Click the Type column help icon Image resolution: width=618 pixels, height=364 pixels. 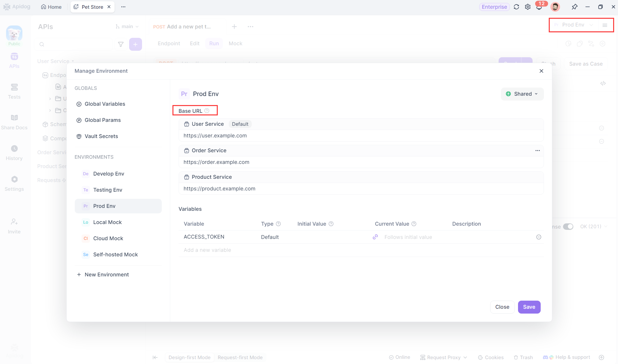click(278, 224)
